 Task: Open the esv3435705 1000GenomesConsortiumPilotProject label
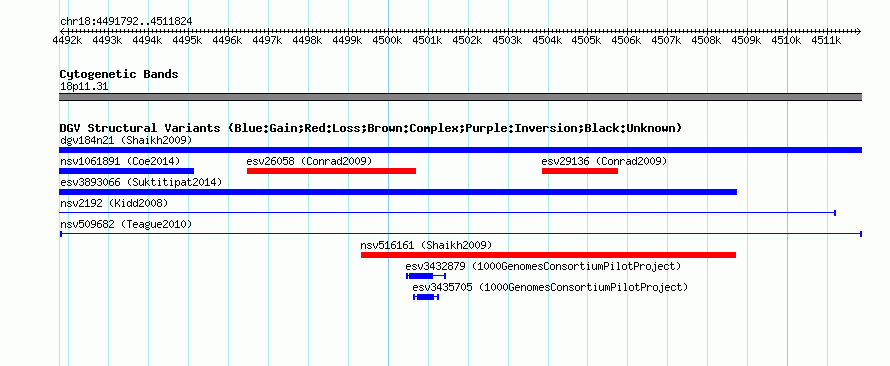[x=550, y=287]
